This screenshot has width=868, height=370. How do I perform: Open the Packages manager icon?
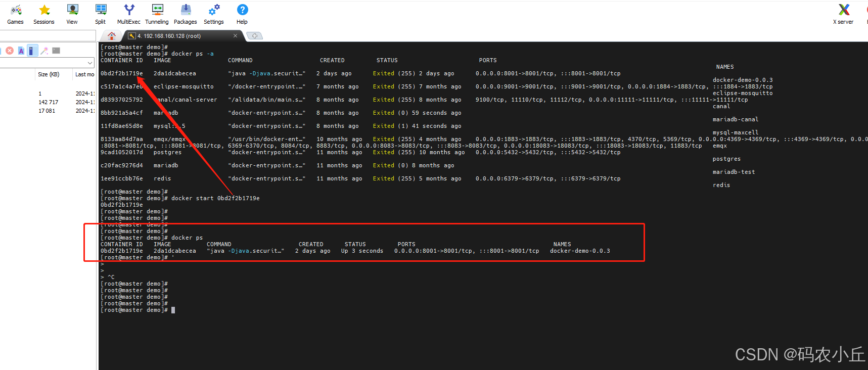click(186, 10)
